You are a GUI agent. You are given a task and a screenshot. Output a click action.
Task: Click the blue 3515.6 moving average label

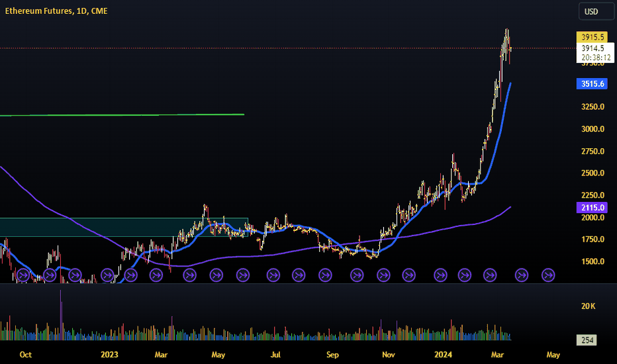click(593, 84)
